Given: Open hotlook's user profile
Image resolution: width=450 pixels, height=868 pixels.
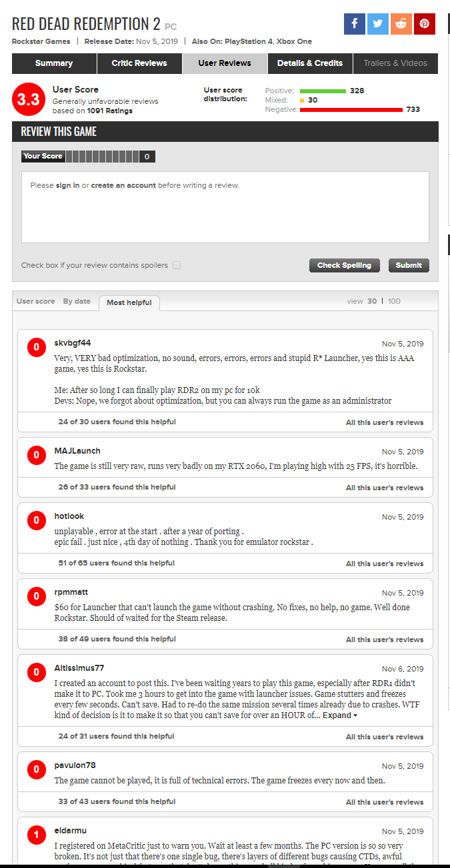Looking at the screenshot, I should point(69,516).
